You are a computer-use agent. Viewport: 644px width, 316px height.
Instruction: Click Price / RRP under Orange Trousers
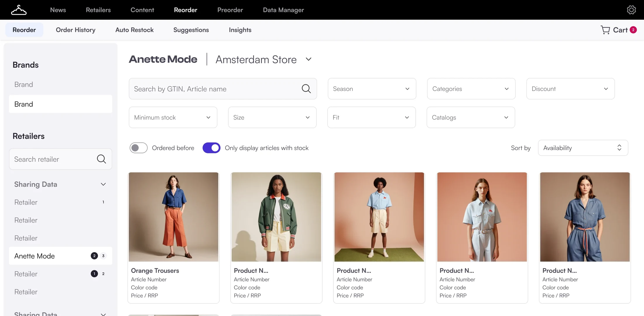tap(144, 295)
